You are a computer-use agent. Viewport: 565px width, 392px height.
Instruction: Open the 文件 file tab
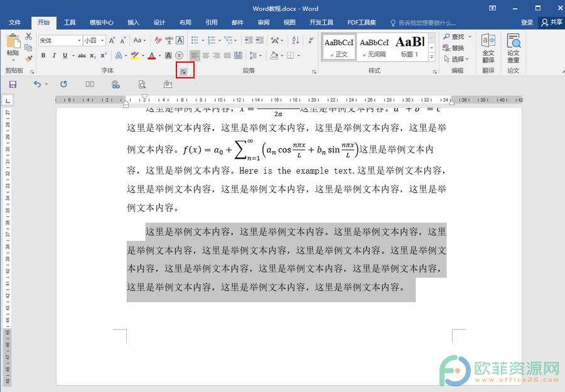pyautogui.click(x=15, y=23)
